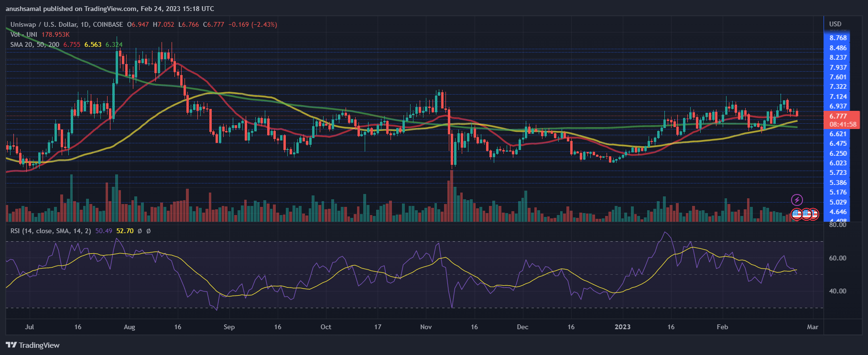Click the volume value 178.953K
This screenshot has height=355, width=868.
click(x=55, y=34)
